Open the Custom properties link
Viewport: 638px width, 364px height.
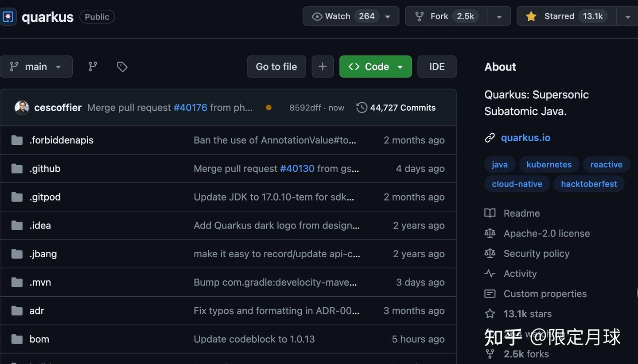(x=545, y=294)
